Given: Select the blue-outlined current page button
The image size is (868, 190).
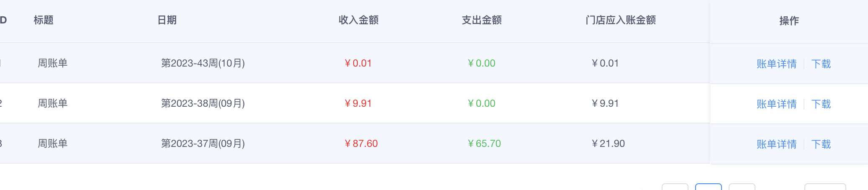Looking at the screenshot, I should 709,187.
